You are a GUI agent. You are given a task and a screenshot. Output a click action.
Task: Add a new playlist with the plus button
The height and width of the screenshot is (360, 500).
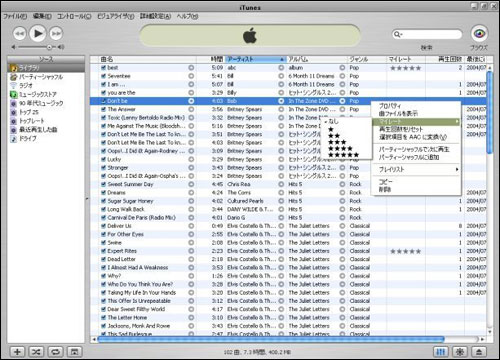pyautogui.click(x=17, y=352)
